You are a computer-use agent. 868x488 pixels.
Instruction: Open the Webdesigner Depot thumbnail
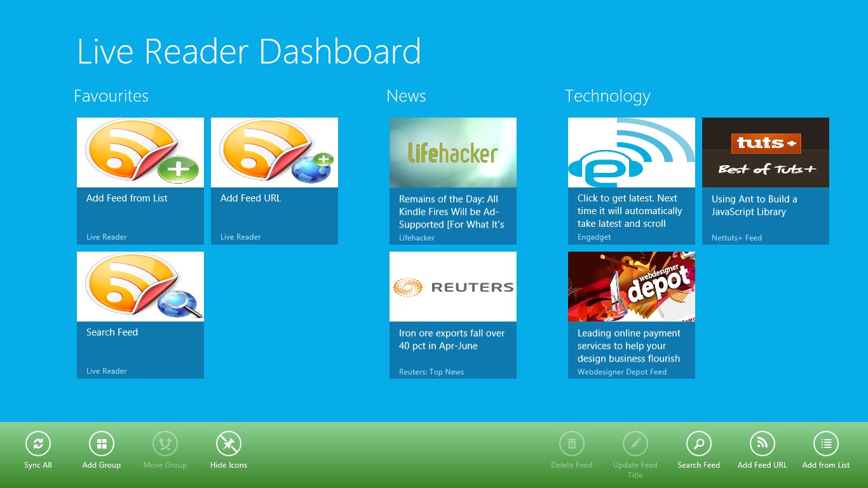pyautogui.click(x=632, y=287)
